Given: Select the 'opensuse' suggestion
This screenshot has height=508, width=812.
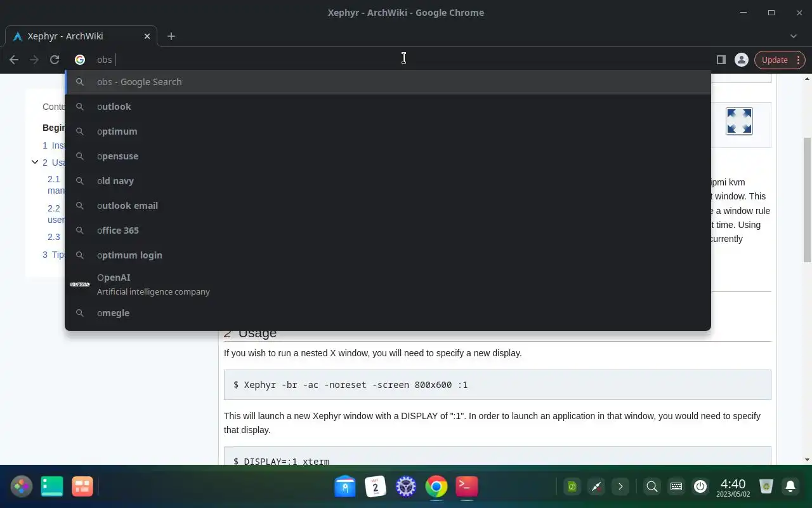Looking at the screenshot, I should tap(388, 156).
